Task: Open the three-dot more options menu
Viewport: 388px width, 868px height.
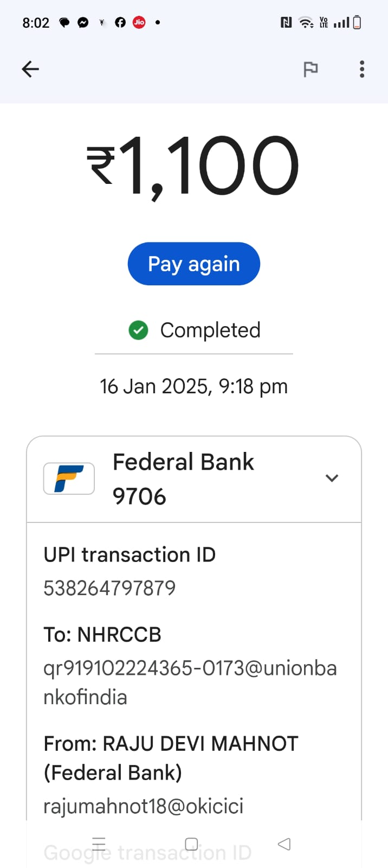Action: (x=362, y=69)
